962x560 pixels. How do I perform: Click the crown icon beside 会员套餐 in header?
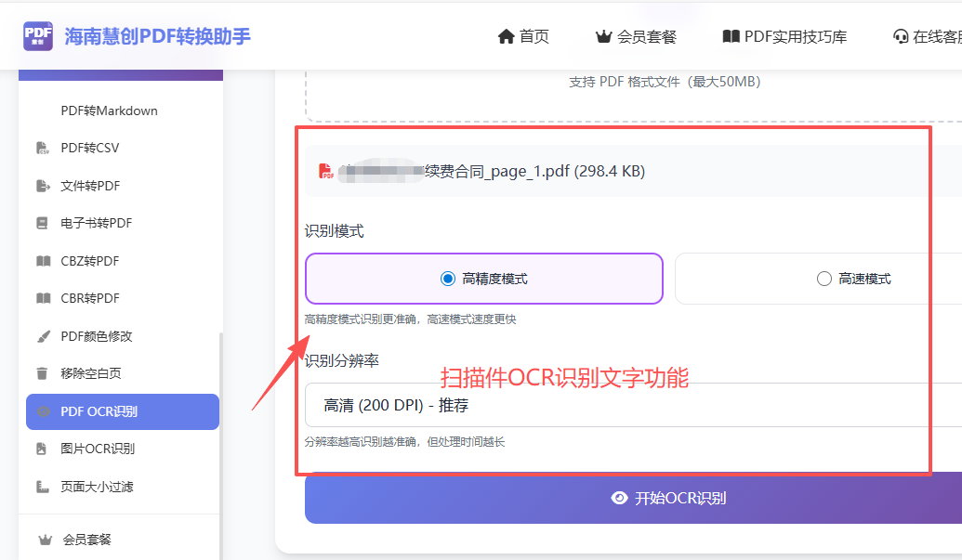click(604, 37)
